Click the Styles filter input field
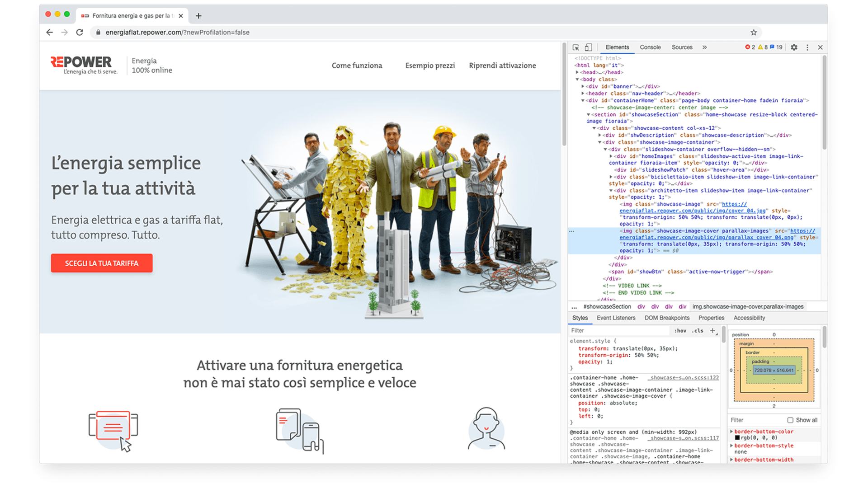This screenshot has height=488, width=868. point(619,331)
